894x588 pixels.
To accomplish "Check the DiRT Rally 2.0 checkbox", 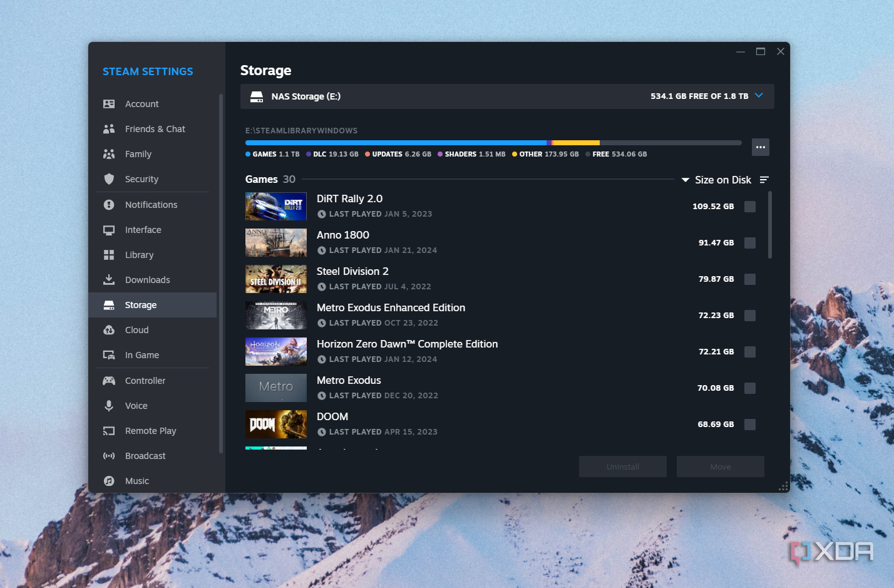I will [x=750, y=207].
